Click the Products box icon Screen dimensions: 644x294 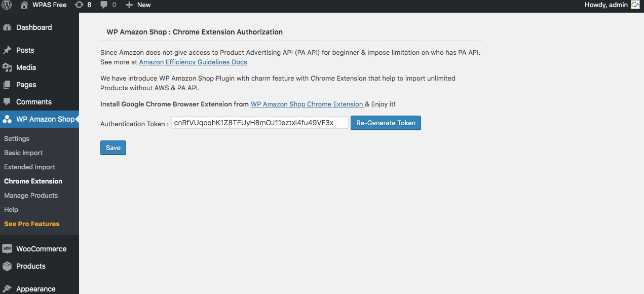(7, 266)
